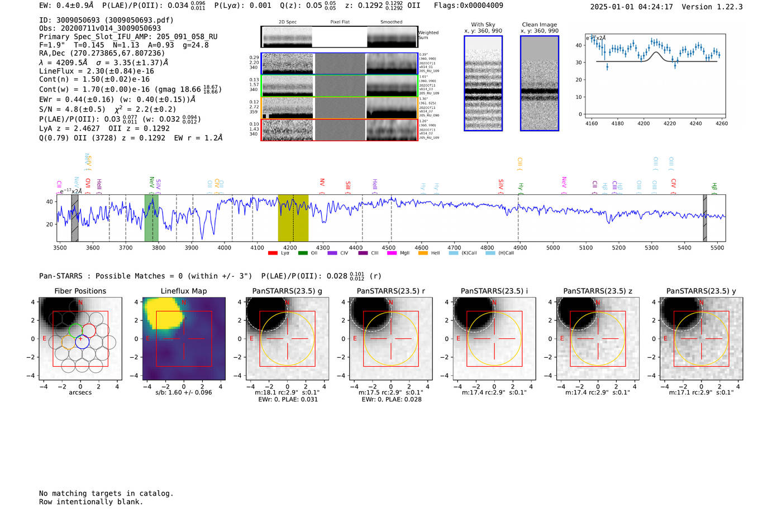The width and height of the screenshot is (782, 532).
Task: Click the Q(0.79) OII (3728) line
Action: click(131, 137)
